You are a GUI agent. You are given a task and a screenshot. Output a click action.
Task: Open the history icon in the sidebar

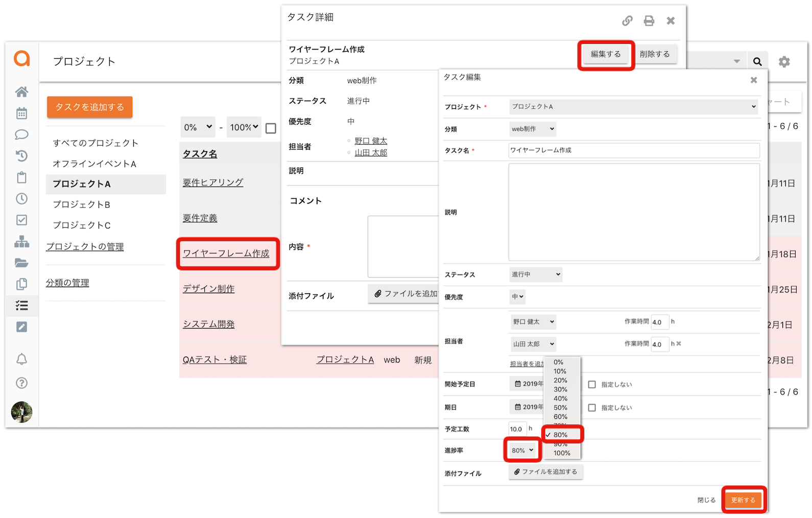(x=21, y=156)
